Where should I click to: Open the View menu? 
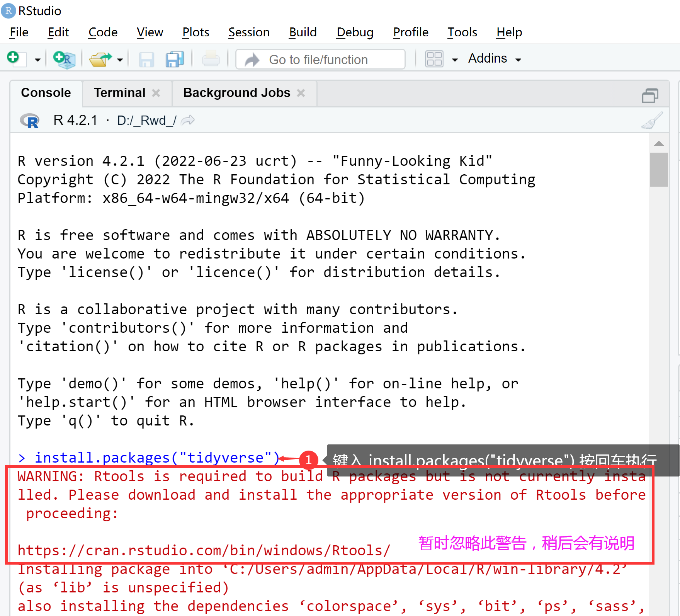[x=150, y=32]
